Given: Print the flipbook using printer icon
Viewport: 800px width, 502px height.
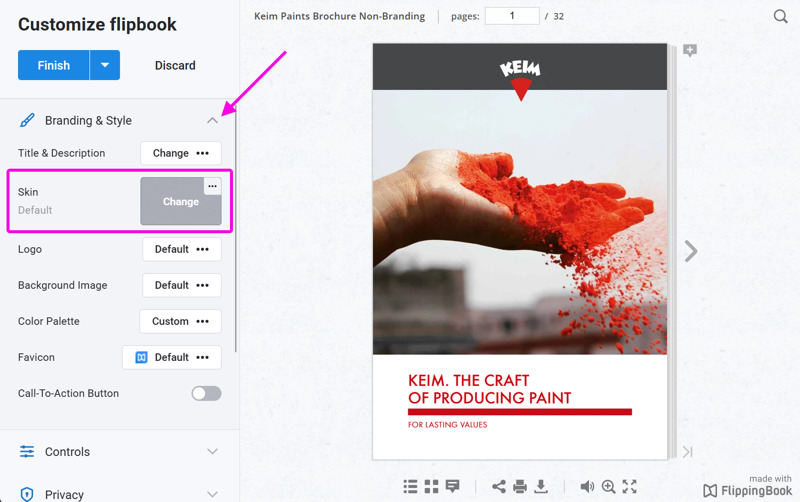Looking at the screenshot, I should click(520, 486).
